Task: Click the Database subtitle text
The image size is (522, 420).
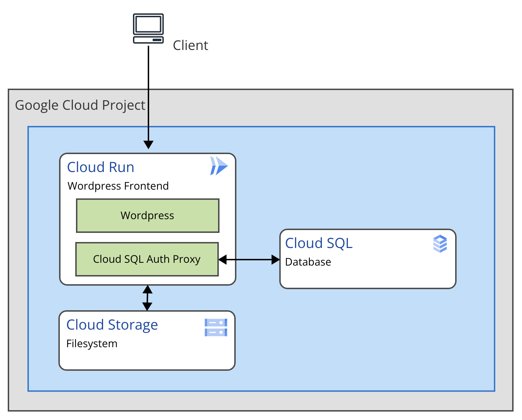Action: coord(308,262)
